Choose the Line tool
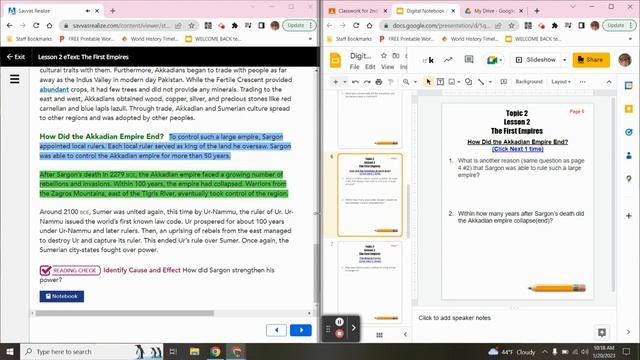 tap(481, 82)
